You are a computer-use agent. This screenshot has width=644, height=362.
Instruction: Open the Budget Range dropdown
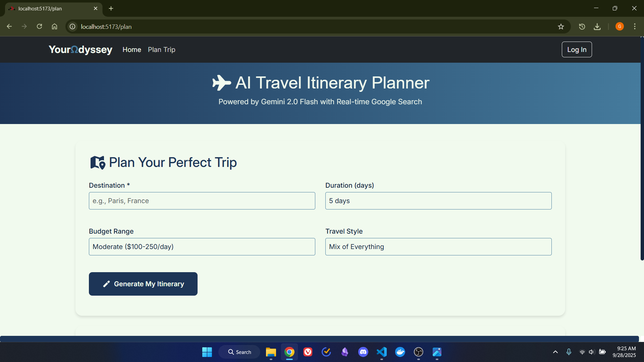202,247
